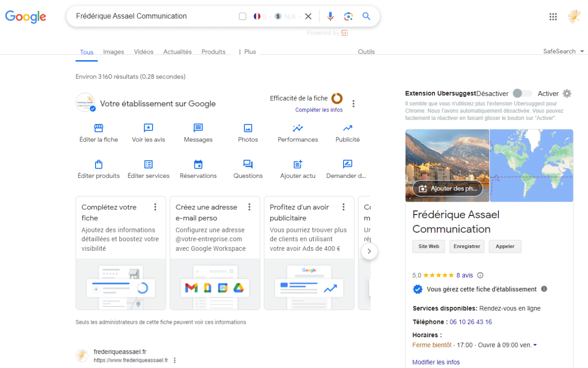
Task: Open frederiqueassael.fr result three-dot menu
Action: (175, 361)
